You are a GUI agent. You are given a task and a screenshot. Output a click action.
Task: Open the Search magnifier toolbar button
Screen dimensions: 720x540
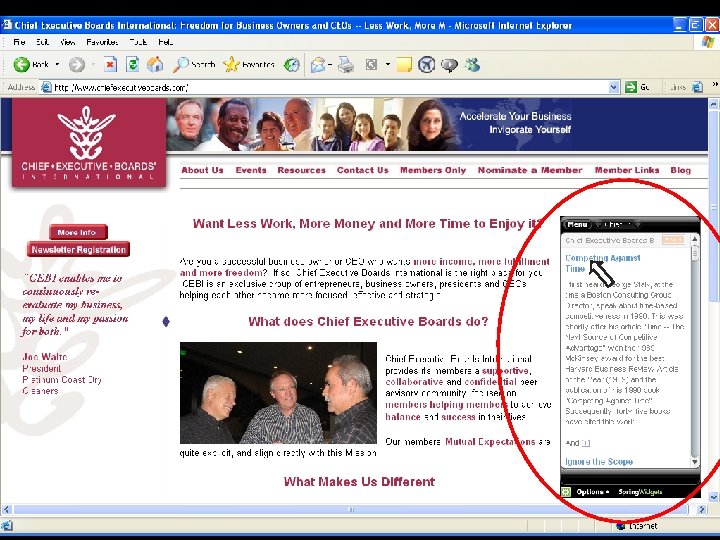194,65
